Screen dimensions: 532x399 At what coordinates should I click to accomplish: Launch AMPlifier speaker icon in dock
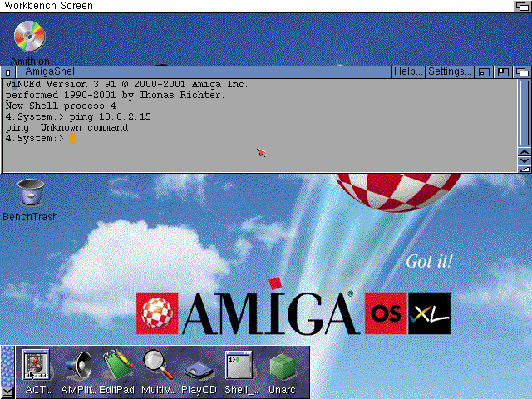pos(80,365)
